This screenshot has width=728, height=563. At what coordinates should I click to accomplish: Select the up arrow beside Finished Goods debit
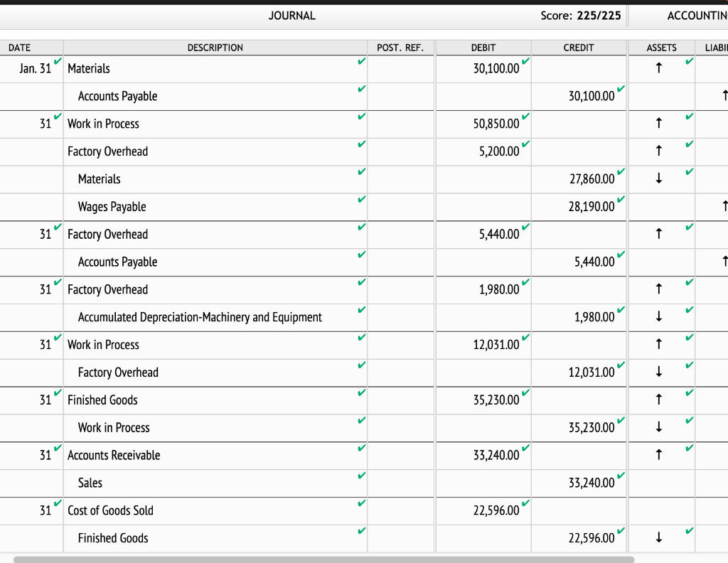click(x=660, y=400)
